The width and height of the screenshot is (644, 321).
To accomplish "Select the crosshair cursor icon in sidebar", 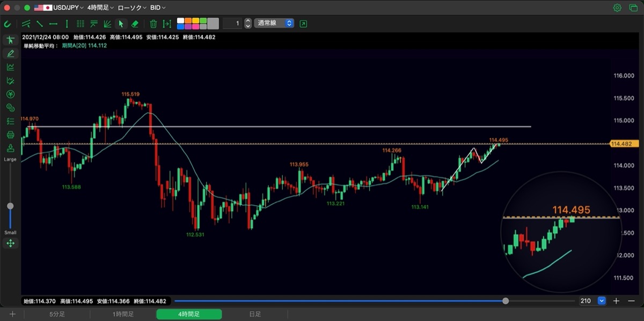I will (10, 40).
